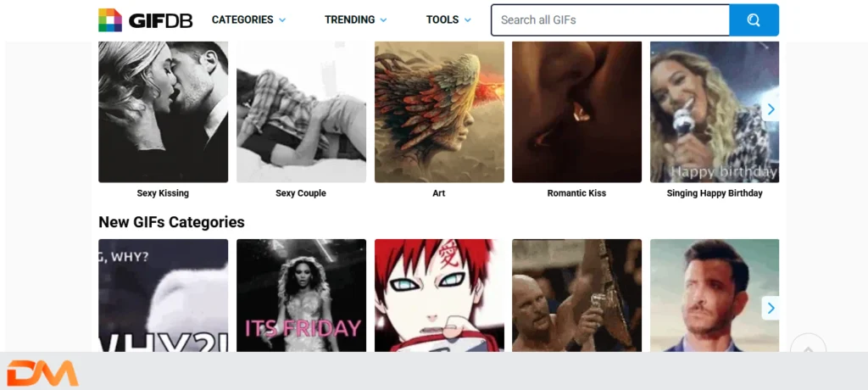Click the GIFDB colorful logo icon
868x390 pixels.
(x=110, y=19)
